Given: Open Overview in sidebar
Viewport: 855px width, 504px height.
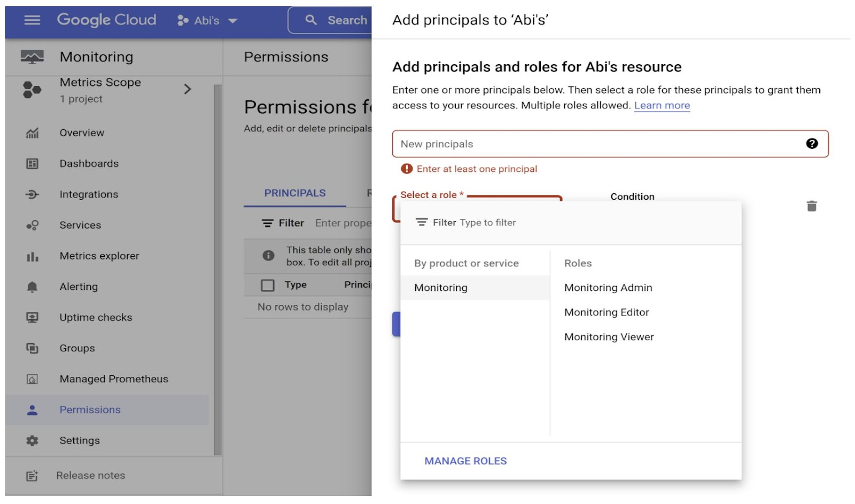Looking at the screenshot, I should coord(82,133).
